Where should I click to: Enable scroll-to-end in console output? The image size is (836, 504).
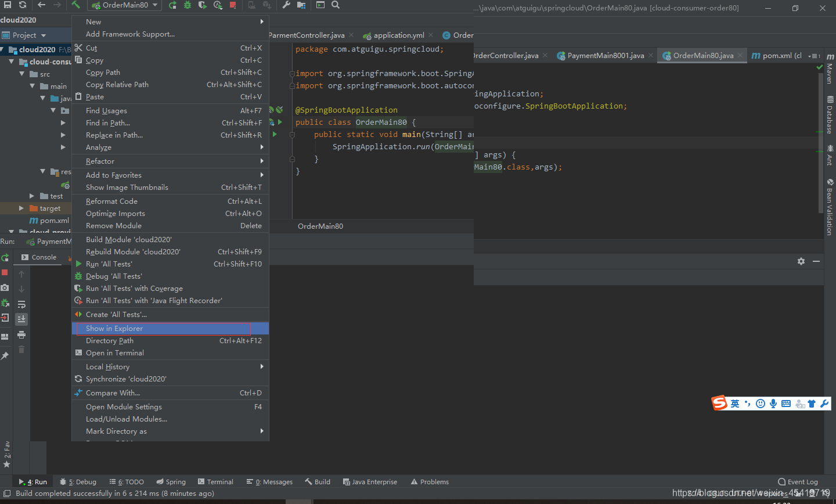pyautogui.click(x=21, y=318)
